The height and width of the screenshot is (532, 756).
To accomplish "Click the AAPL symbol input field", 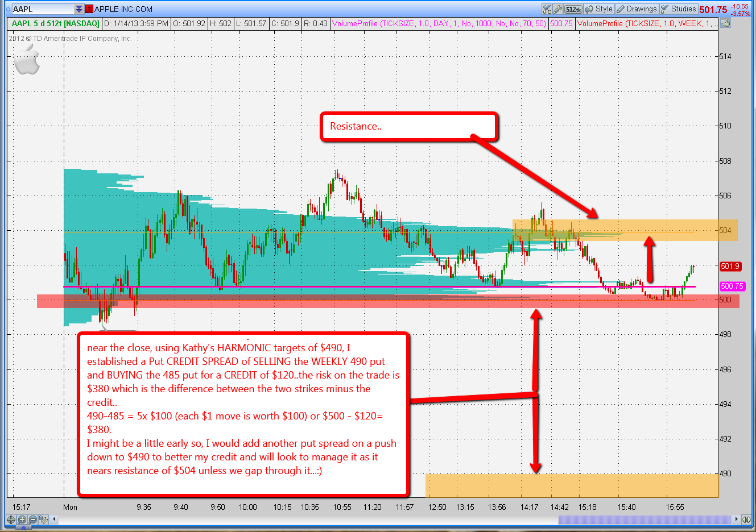I will (x=43, y=9).
